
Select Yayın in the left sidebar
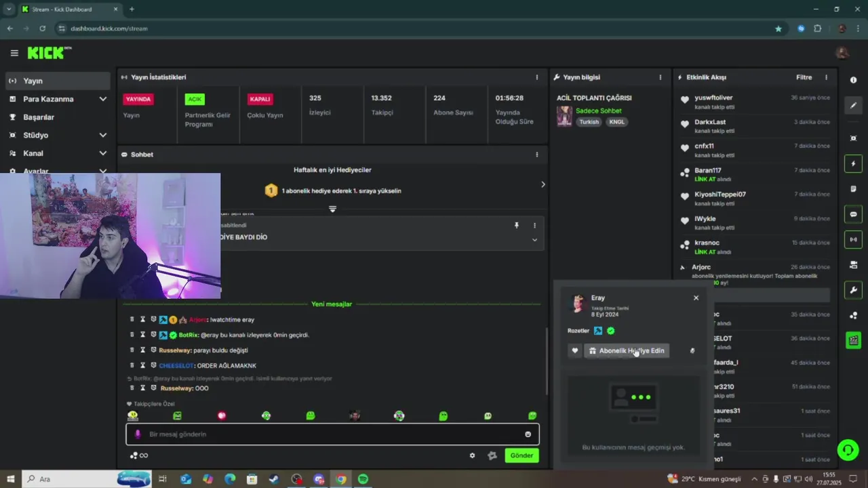tap(58, 81)
